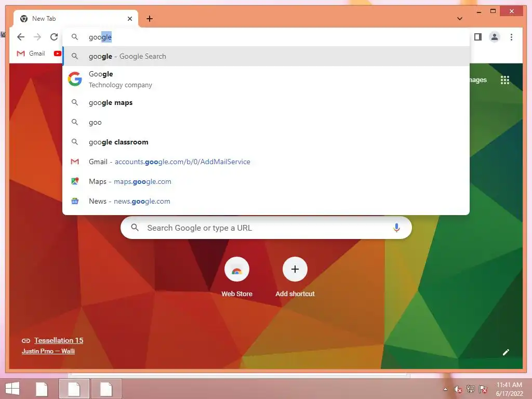Open Justin Prno — Walli link

point(48,351)
